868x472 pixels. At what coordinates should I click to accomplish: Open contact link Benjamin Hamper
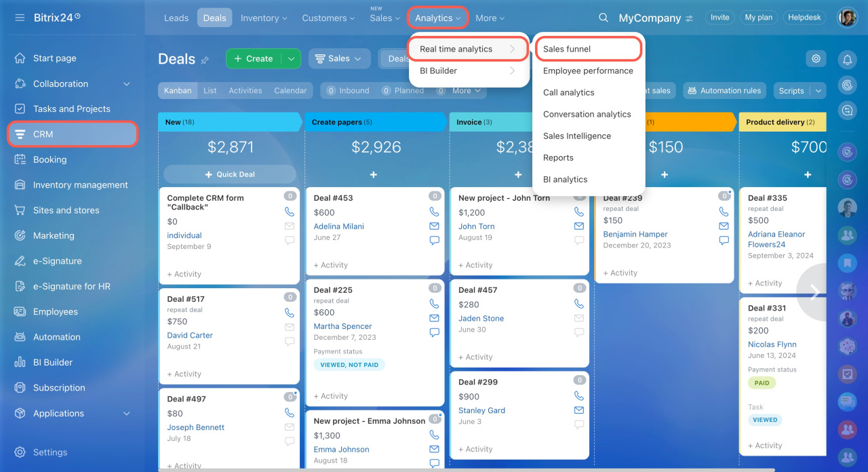click(635, 234)
